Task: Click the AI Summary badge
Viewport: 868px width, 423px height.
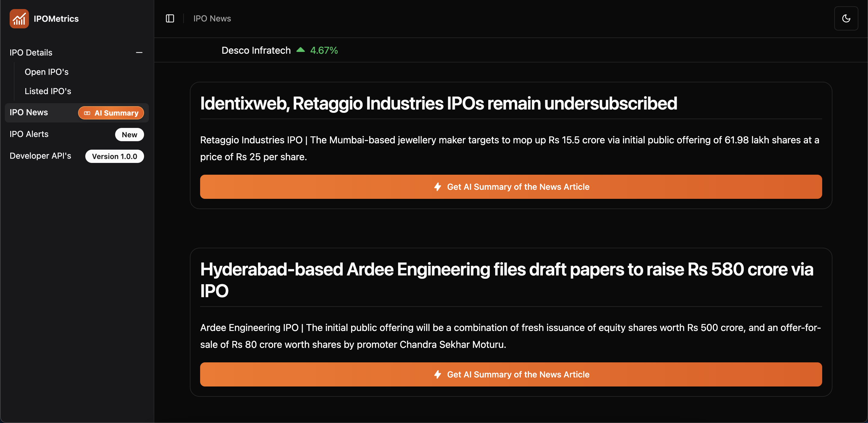Action: point(111,113)
